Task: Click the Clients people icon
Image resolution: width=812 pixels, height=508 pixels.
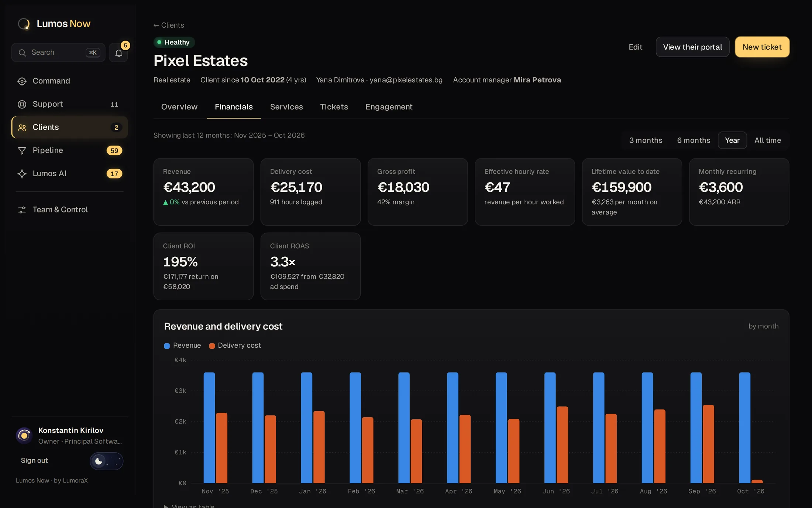Action: click(x=22, y=127)
